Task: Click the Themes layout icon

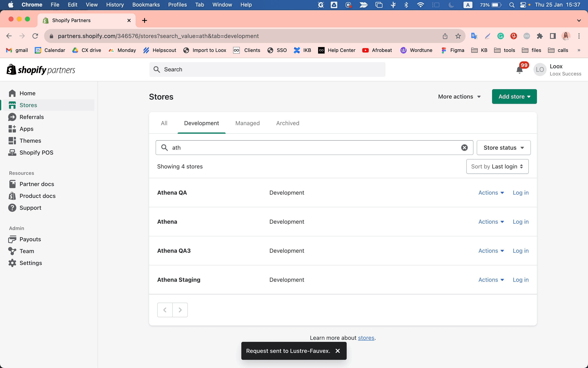Action: pos(12,141)
